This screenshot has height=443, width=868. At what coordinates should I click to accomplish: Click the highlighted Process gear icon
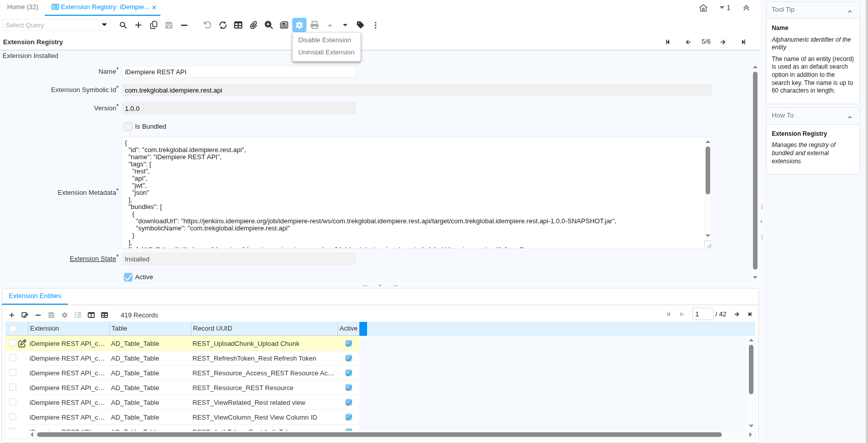pyautogui.click(x=299, y=25)
